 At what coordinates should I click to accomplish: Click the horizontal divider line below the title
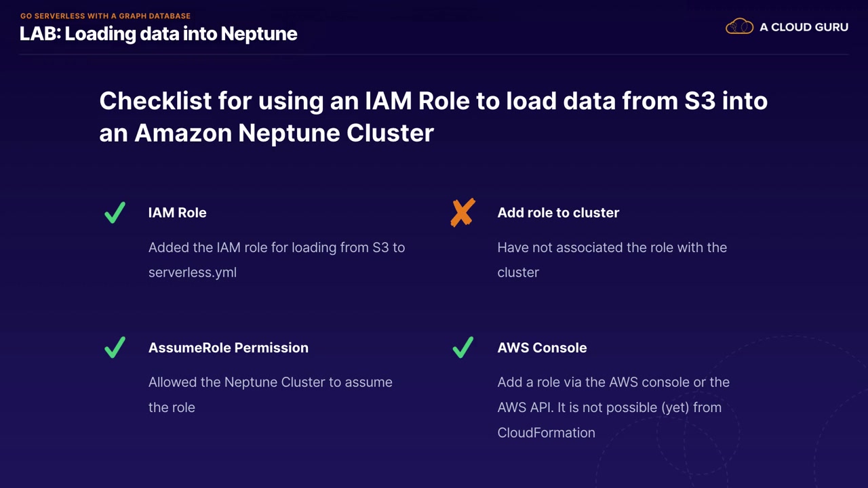click(434, 54)
